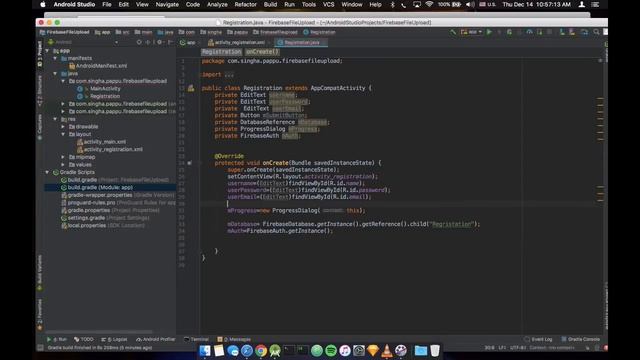
Task: Click onCreate() in the code breadcrumb
Action: 262,52
